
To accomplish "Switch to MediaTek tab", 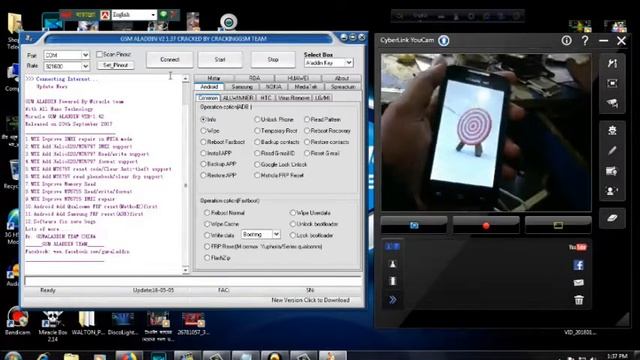I will pos(305,87).
